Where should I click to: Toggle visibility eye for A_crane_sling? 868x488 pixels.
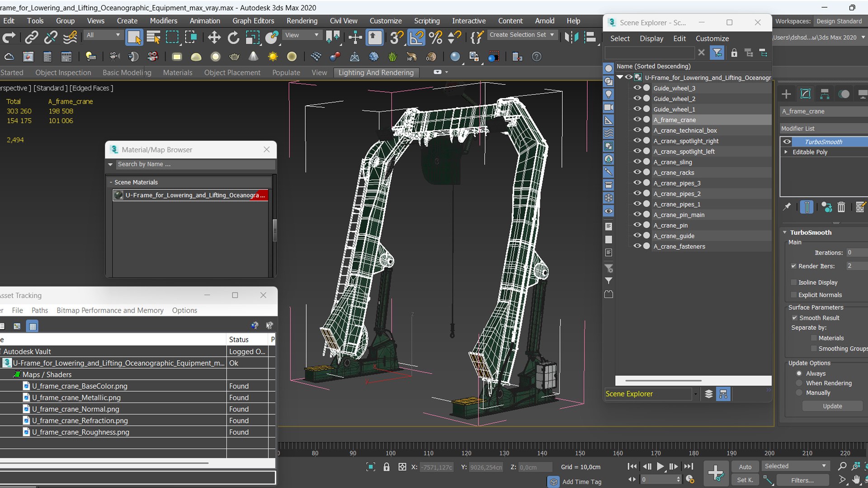click(637, 162)
